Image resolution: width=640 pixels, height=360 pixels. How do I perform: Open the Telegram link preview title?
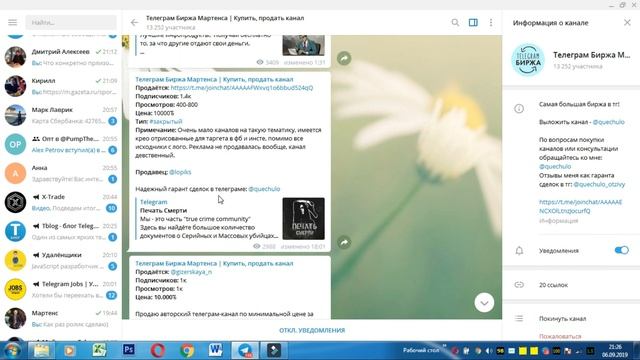(x=153, y=202)
